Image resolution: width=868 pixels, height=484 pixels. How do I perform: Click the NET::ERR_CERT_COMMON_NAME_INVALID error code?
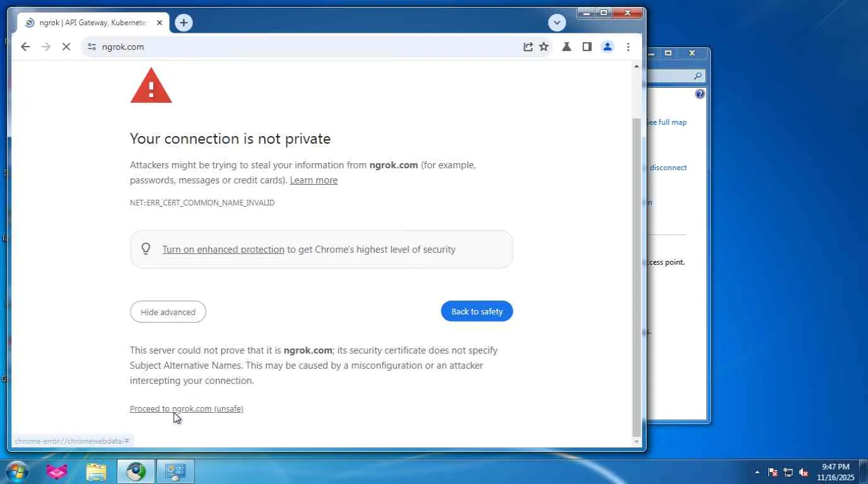pyautogui.click(x=202, y=203)
